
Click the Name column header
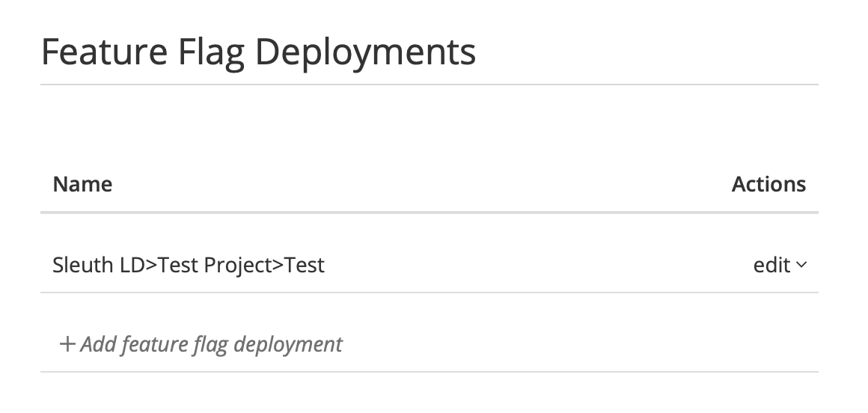(82, 184)
